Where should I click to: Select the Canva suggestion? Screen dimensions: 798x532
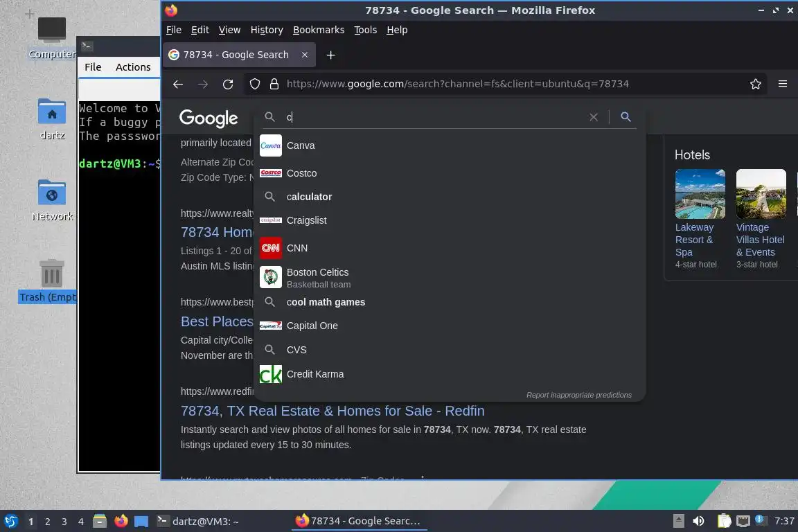[450, 145]
